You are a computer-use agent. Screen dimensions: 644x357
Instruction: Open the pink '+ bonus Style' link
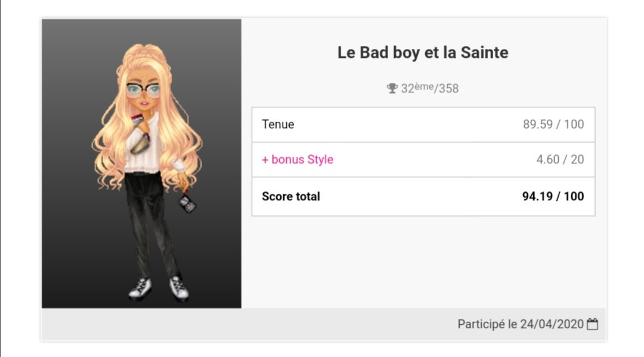coord(298,160)
